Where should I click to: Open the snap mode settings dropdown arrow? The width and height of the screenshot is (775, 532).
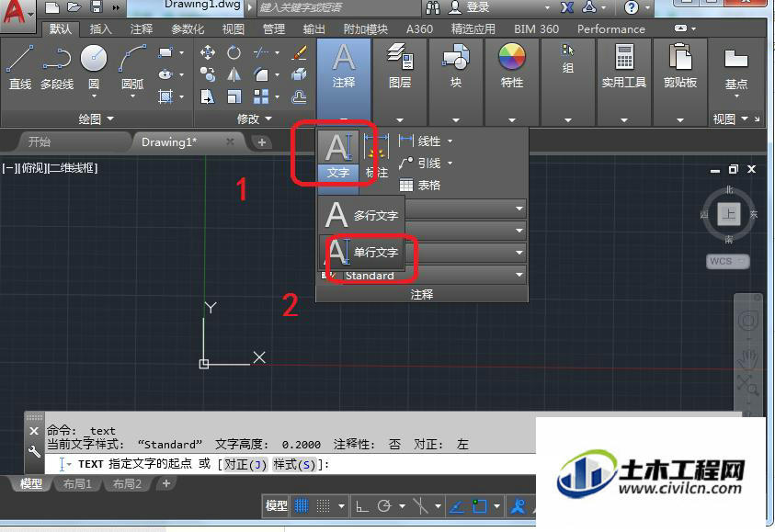coord(341,506)
